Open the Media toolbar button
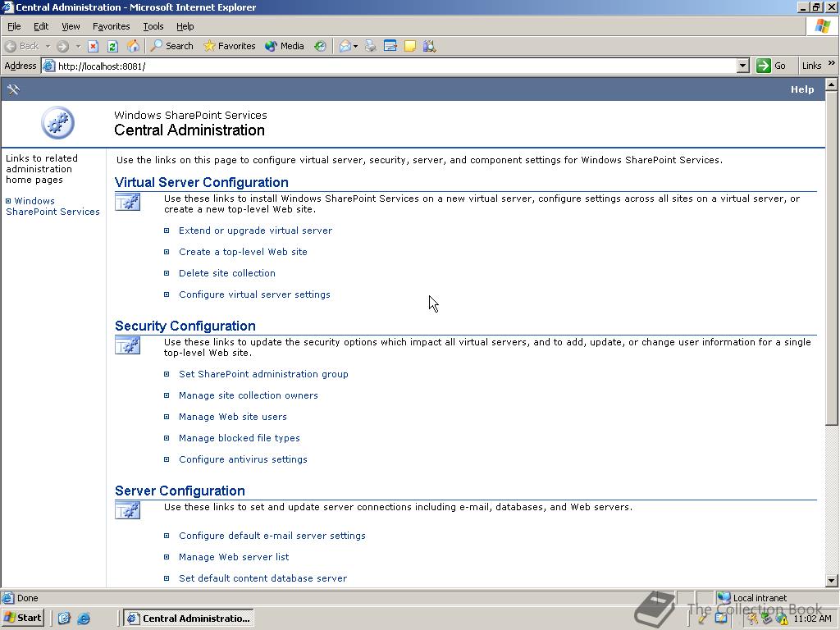Image resolution: width=840 pixels, height=630 pixels. pyautogui.click(x=285, y=46)
